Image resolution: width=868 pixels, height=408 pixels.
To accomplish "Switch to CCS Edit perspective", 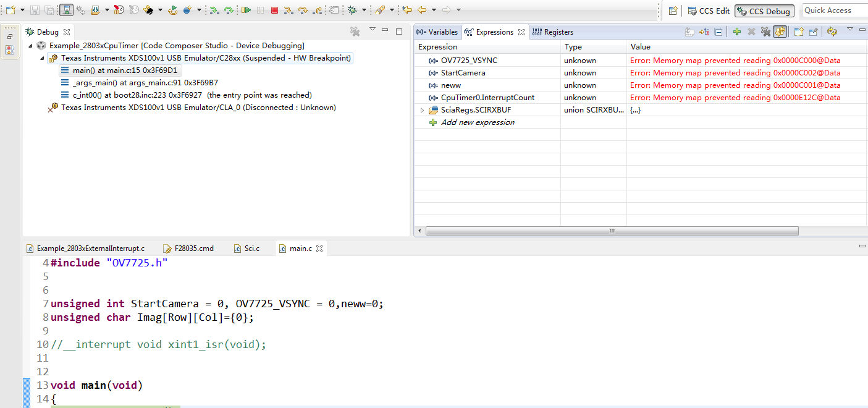I will click(709, 11).
